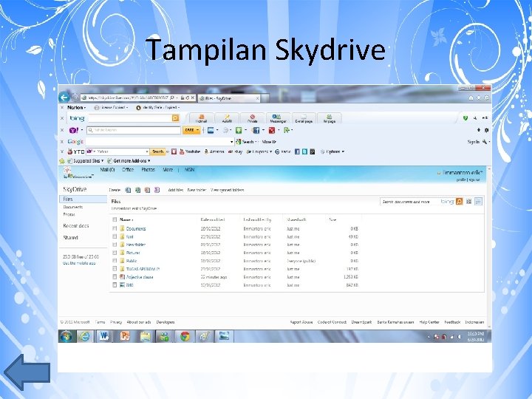Click the slide's blue back arrow button

pyautogui.click(x=27, y=372)
